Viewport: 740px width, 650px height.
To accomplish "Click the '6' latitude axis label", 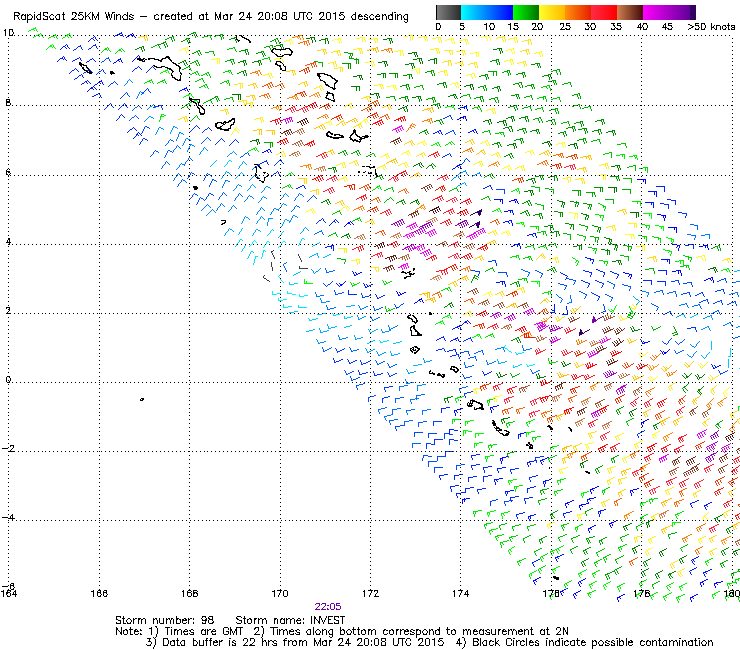I will coord(8,172).
